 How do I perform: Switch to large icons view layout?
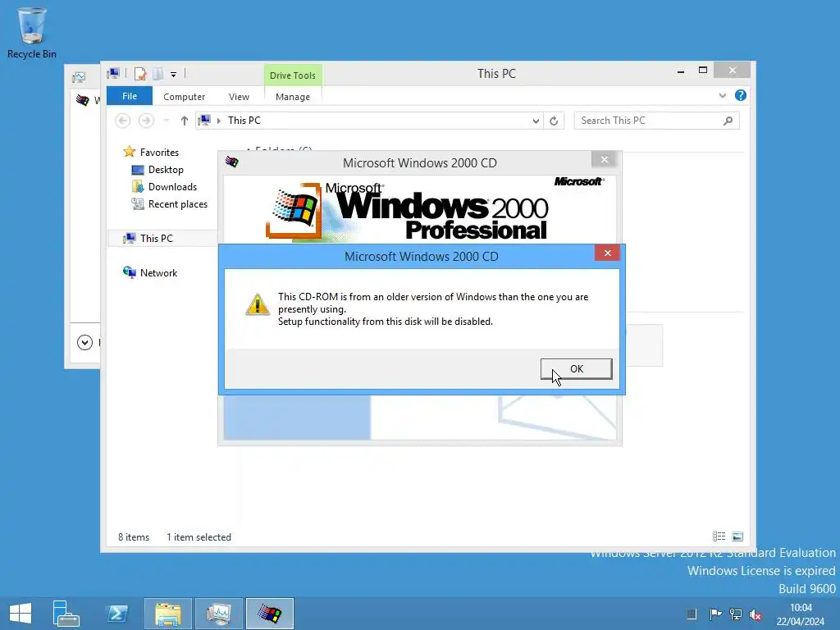pos(737,536)
